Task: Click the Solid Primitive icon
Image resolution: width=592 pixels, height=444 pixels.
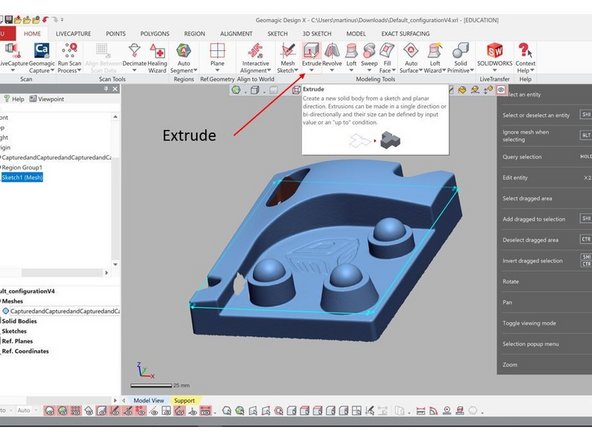Action: 460,50
